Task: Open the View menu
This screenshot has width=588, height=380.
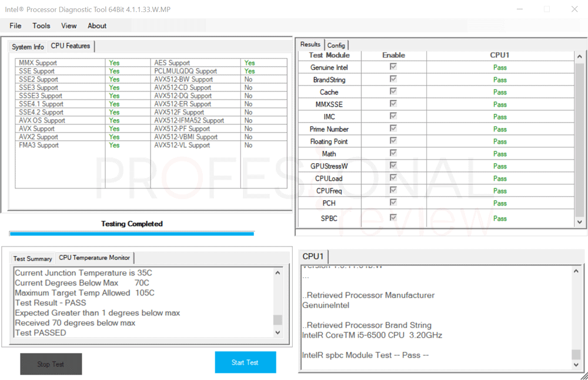Action: pos(69,26)
